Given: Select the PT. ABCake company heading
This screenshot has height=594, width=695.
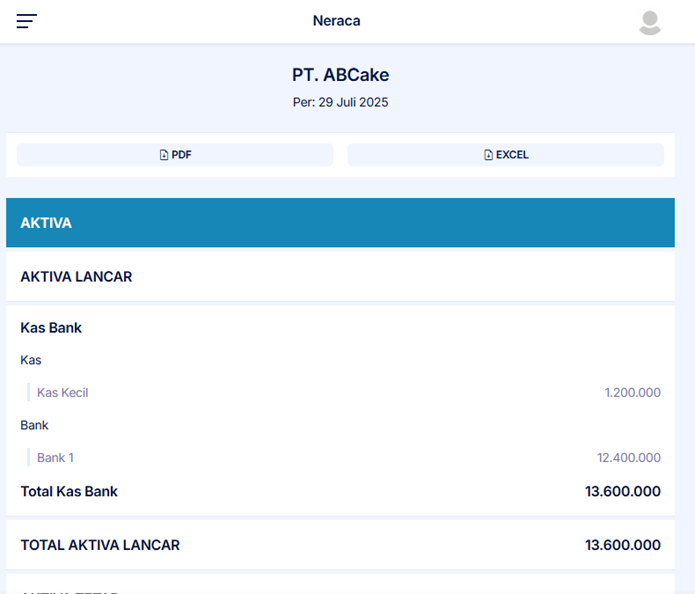Looking at the screenshot, I should 340,75.
